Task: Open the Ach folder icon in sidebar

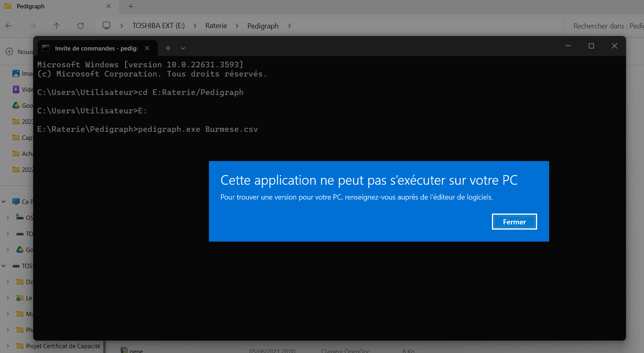Action: tap(16, 153)
